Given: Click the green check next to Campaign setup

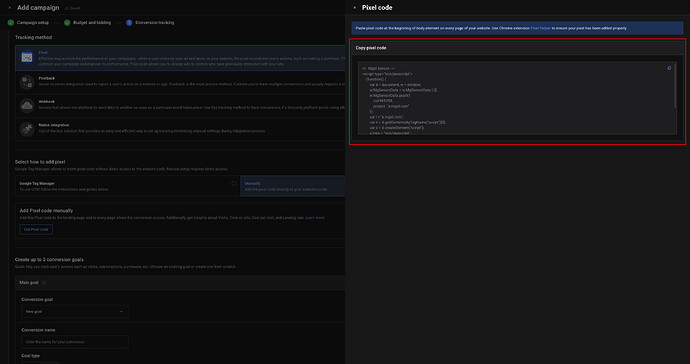Looking at the screenshot, I should tap(11, 22).
